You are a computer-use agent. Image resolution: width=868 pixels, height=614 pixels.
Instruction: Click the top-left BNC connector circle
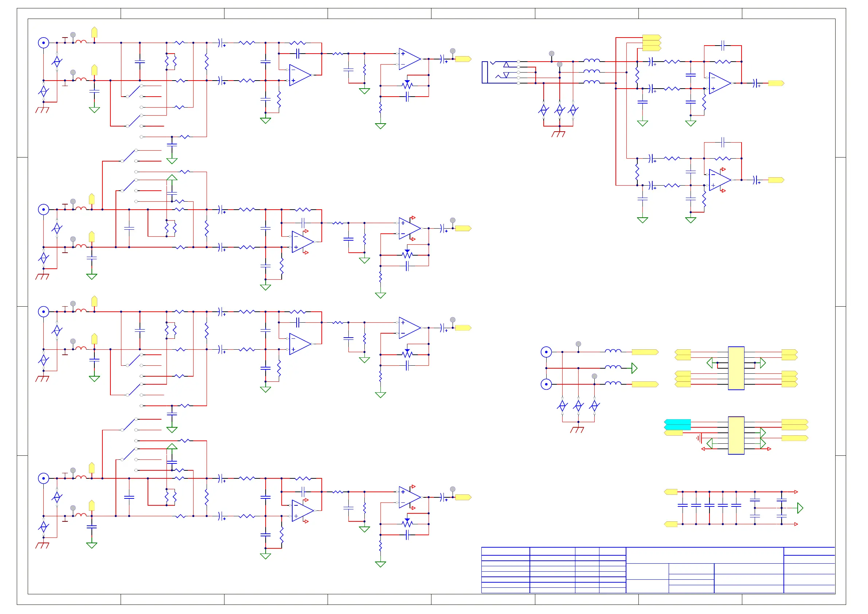click(43, 43)
